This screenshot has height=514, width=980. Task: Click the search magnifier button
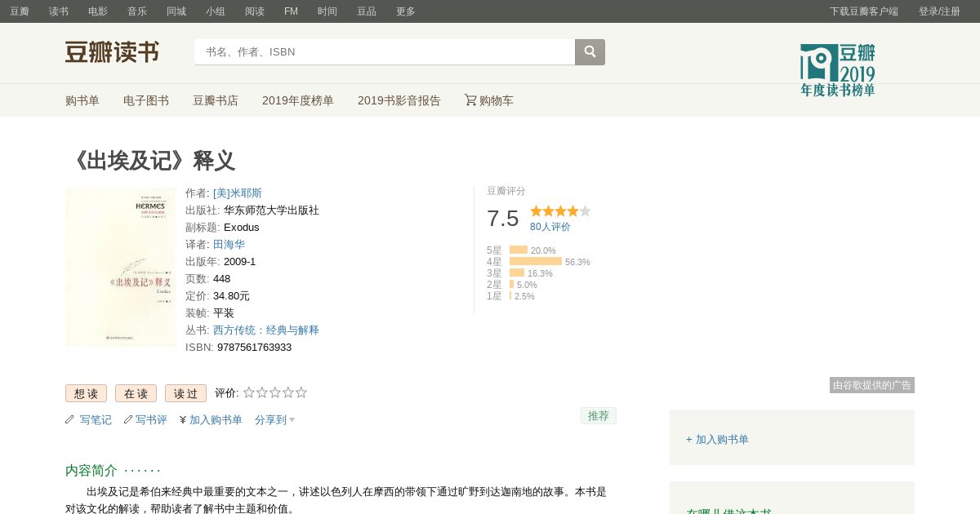590,52
